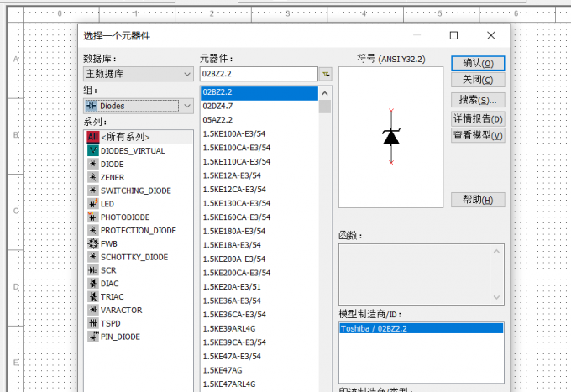Pick the TSPD series icon
The width and height of the screenshot is (571, 392).
click(93, 323)
